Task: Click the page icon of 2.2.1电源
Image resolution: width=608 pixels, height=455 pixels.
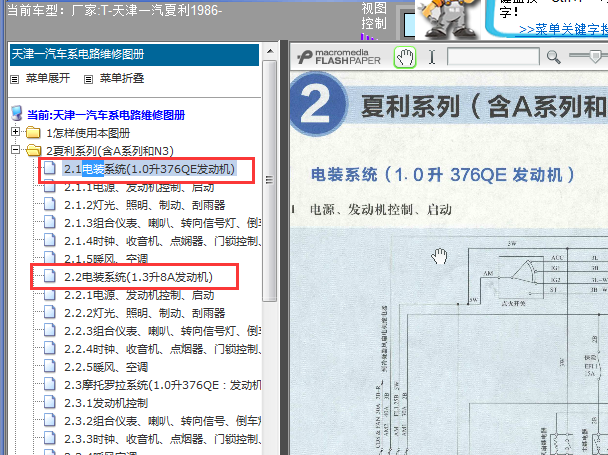Action: coord(50,295)
